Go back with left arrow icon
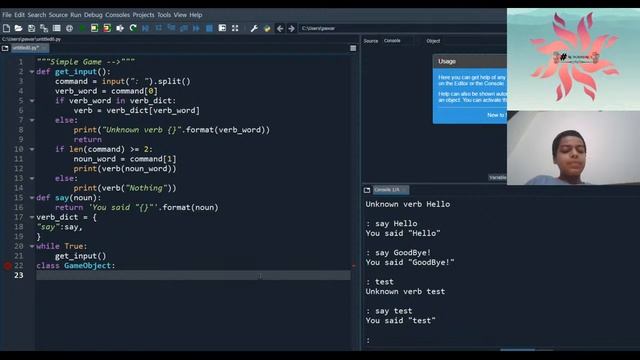This screenshot has width=640, height=360. click(x=280, y=28)
